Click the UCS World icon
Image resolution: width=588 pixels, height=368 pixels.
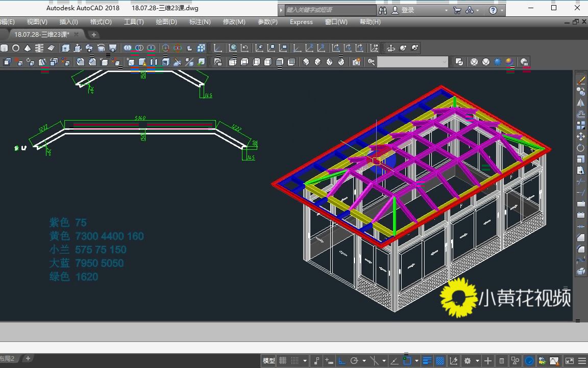pos(233,48)
